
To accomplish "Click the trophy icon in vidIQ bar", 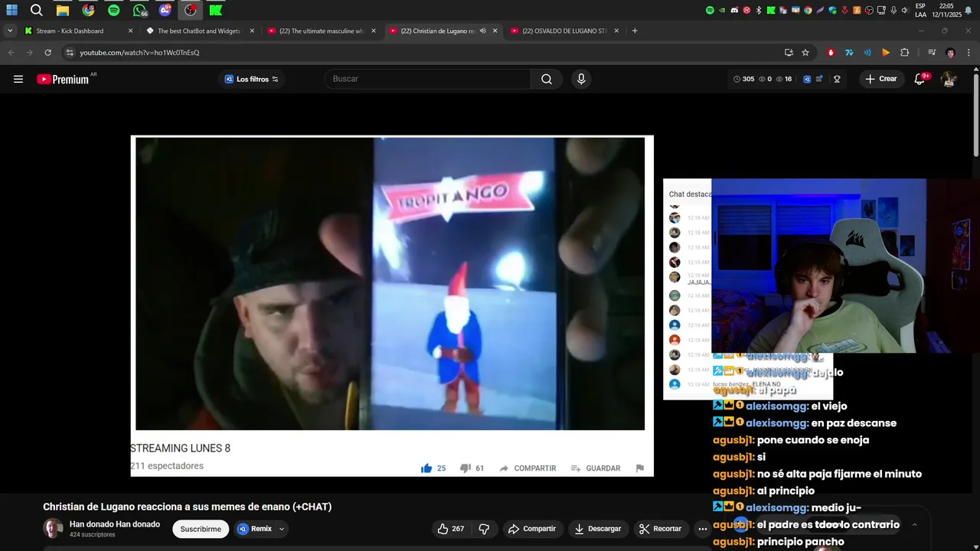I will pyautogui.click(x=837, y=79).
